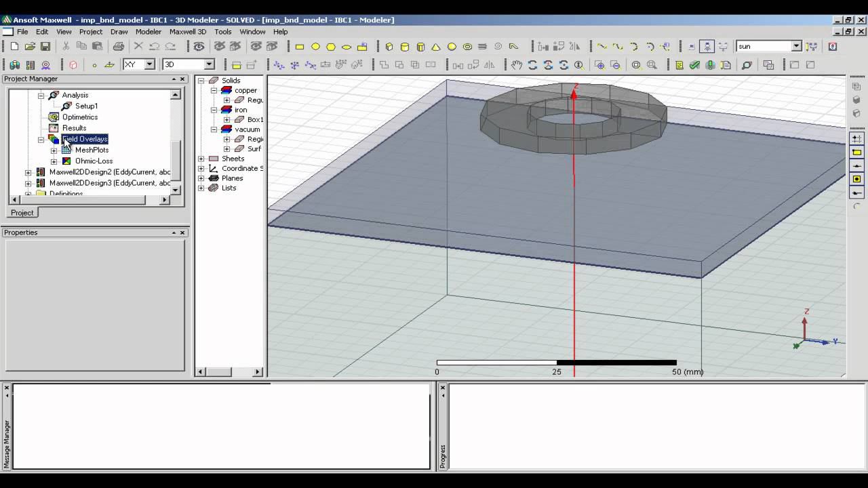Open the XY drawing plane dropdown

(149, 64)
